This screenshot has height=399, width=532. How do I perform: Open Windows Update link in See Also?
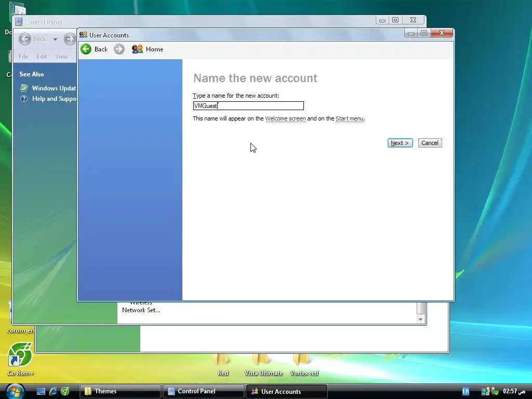point(54,88)
